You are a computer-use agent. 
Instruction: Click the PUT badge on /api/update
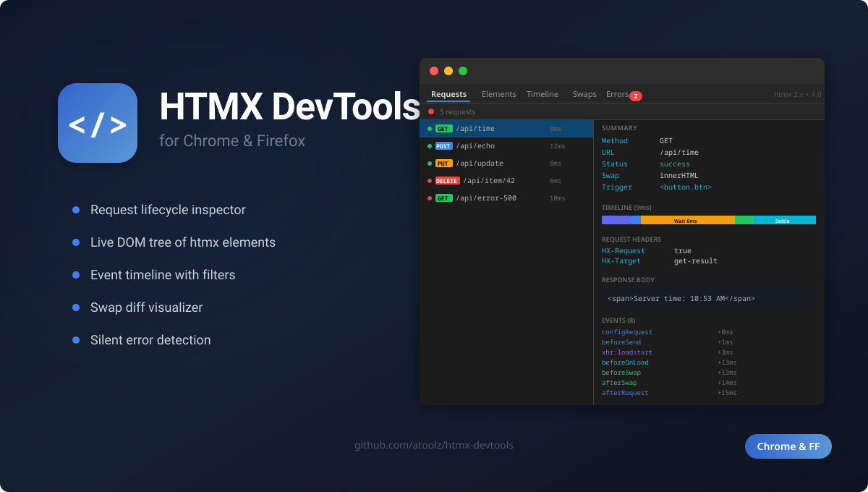pyautogui.click(x=442, y=163)
